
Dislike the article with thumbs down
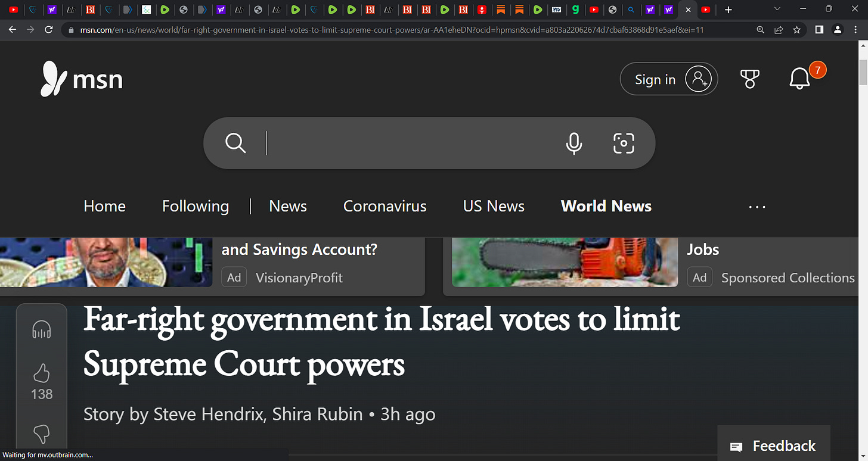[42, 434]
